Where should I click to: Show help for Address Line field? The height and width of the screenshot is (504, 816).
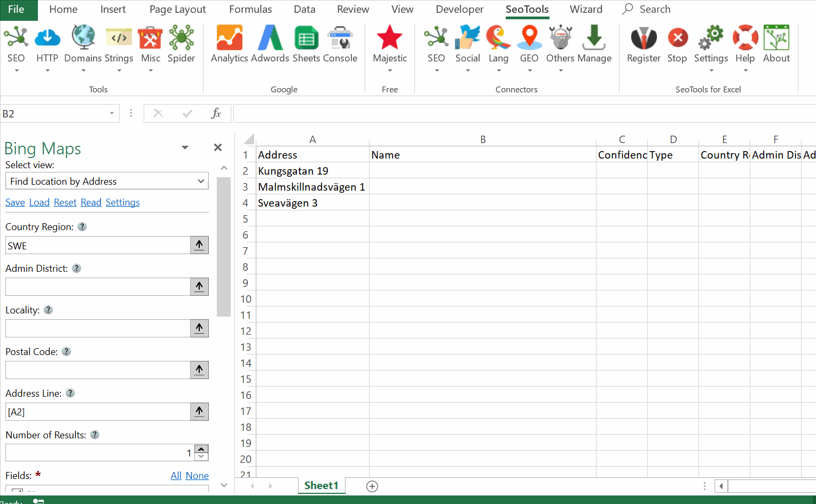tap(70, 393)
